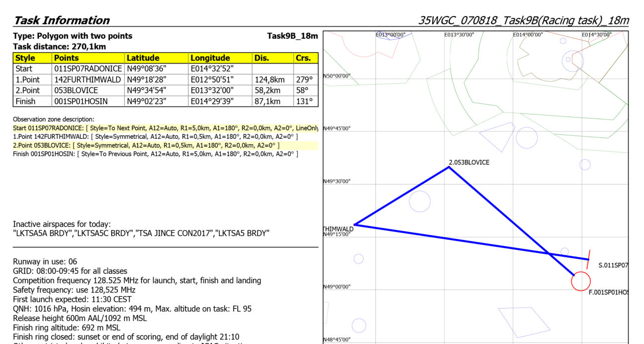Select the 142FURTHIMWALD point cell
Image resolution: width=644 pixels, height=344 pixels.
pos(88,80)
